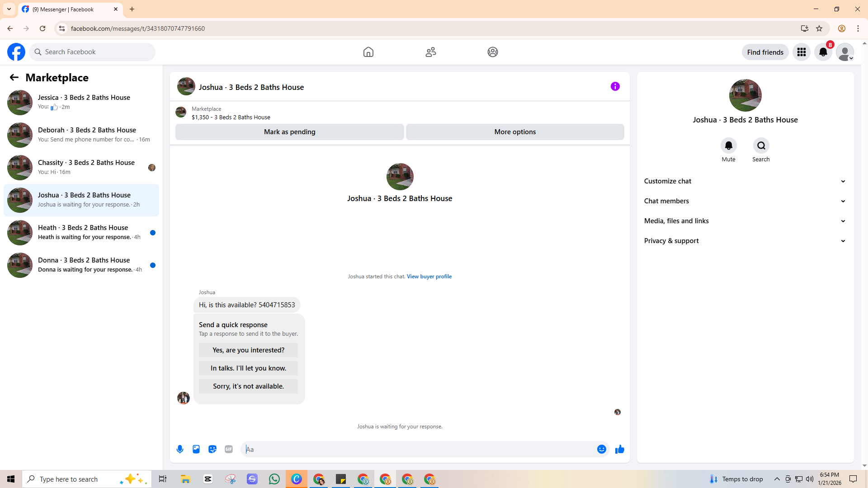Expand the Chat members section

point(745,201)
